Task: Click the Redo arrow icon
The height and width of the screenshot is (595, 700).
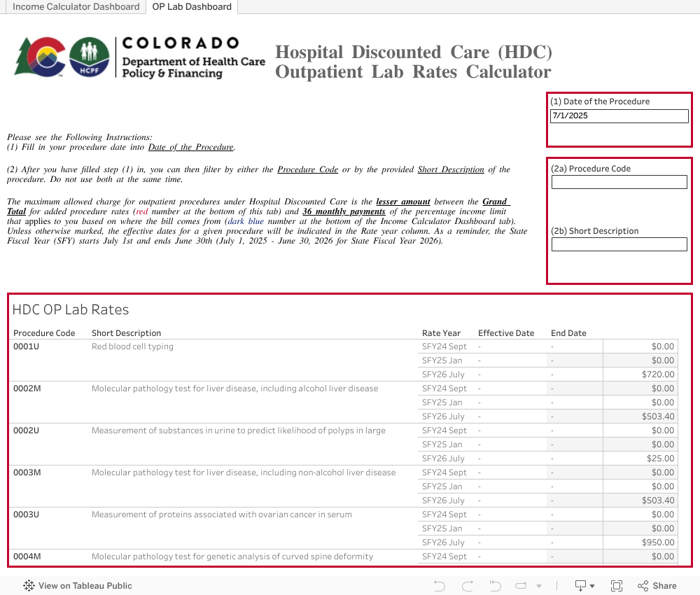Action: coord(468,586)
